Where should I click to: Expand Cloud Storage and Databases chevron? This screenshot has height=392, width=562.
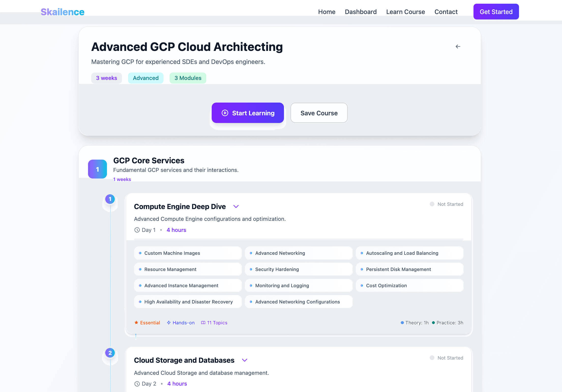point(244,360)
